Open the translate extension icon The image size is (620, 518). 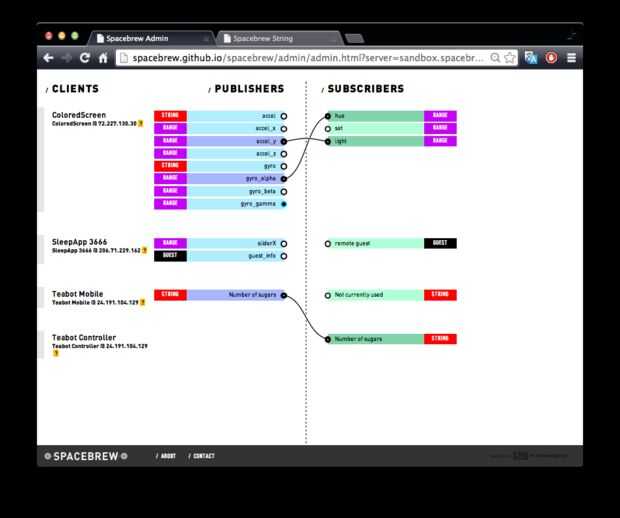coord(531,58)
